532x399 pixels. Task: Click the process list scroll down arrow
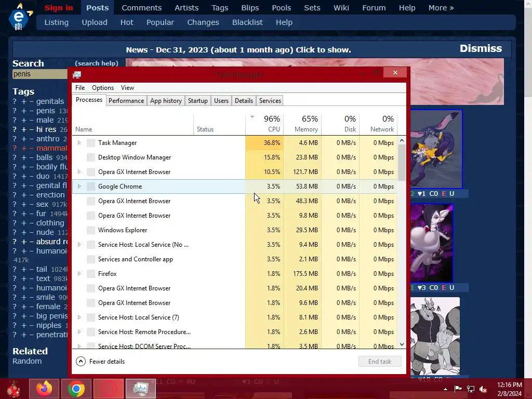pos(402,344)
